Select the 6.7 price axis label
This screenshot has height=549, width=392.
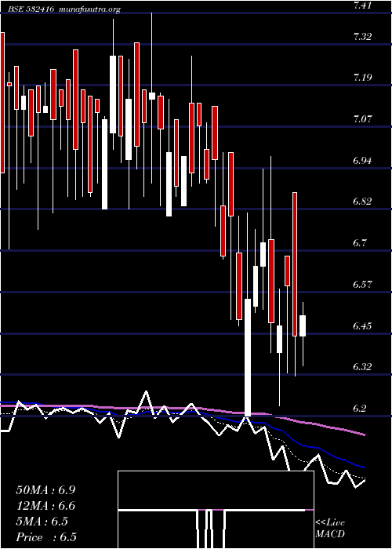point(360,242)
